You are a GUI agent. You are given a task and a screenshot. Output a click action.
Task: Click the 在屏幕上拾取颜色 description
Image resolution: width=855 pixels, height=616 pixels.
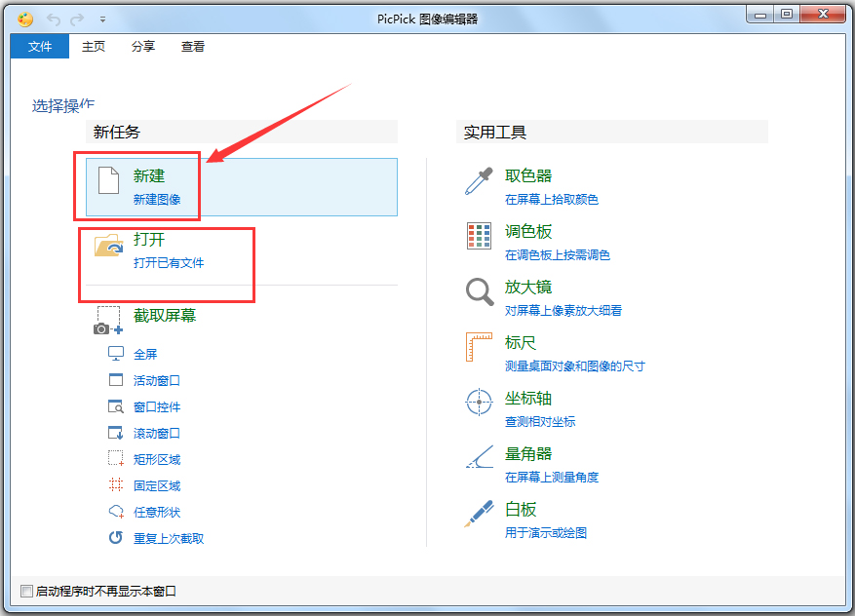[551, 200]
